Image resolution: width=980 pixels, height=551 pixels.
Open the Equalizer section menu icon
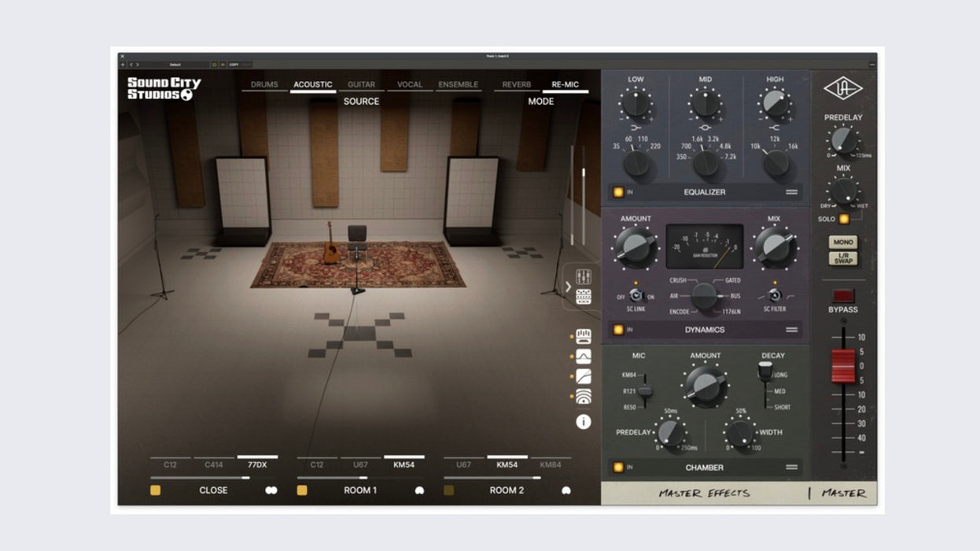[791, 192]
